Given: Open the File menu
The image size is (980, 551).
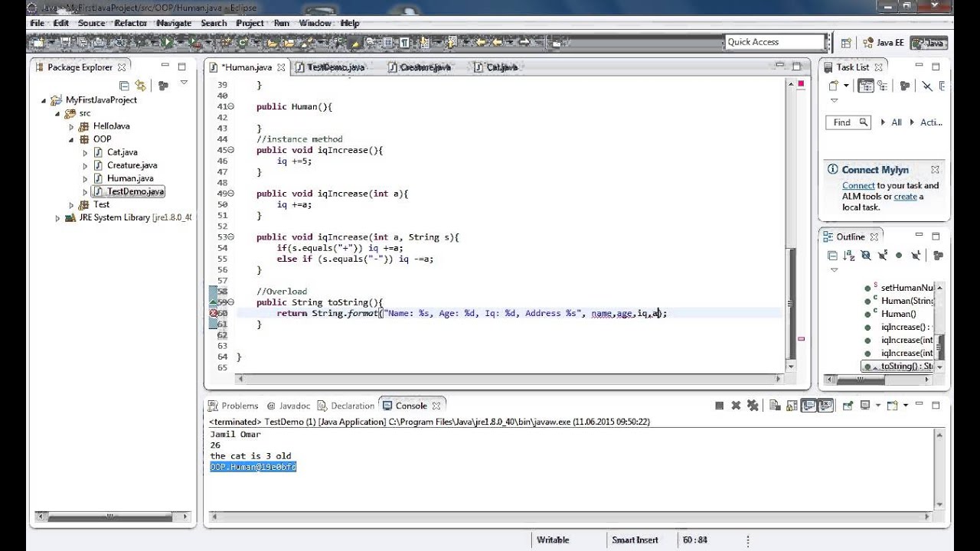Looking at the screenshot, I should tap(37, 23).
